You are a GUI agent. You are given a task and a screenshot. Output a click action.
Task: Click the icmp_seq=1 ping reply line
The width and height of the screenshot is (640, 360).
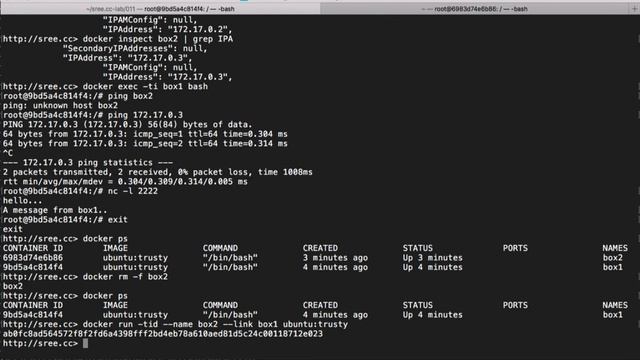pyautogui.click(x=145, y=134)
